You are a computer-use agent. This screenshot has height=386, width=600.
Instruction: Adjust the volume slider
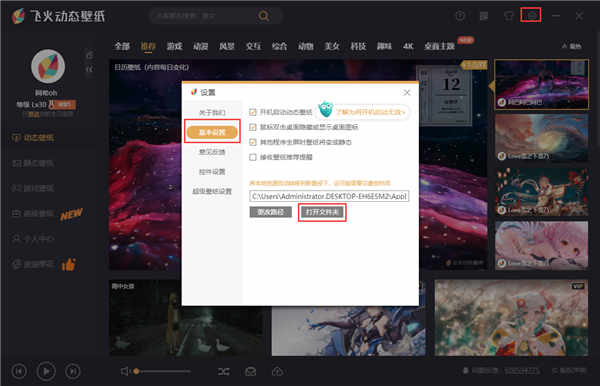tap(163, 371)
